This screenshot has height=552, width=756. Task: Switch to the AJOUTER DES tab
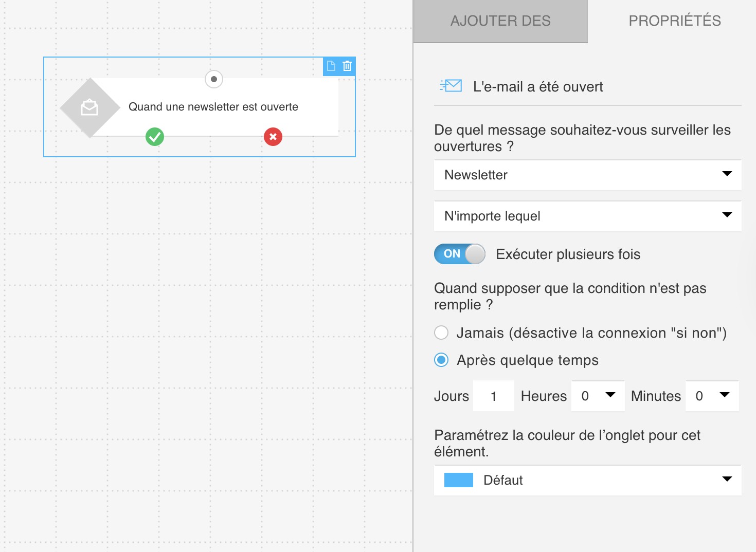pos(500,21)
